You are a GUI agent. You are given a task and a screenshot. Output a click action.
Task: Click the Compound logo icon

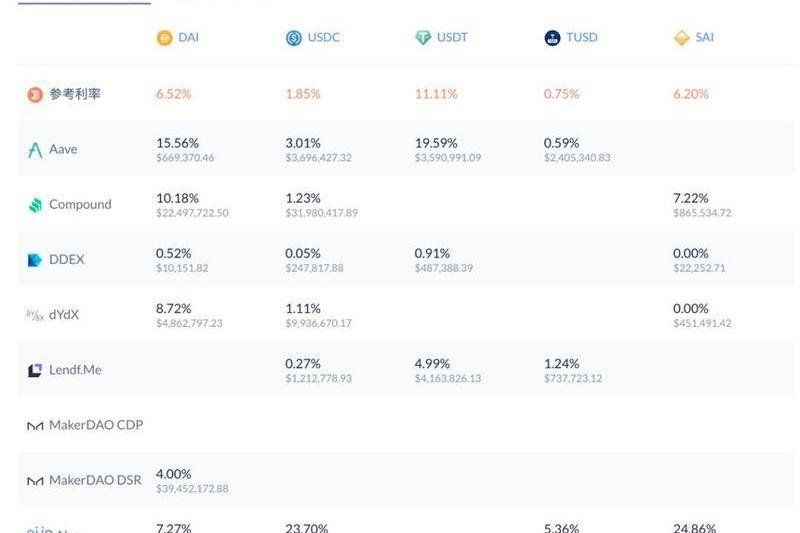35,205
